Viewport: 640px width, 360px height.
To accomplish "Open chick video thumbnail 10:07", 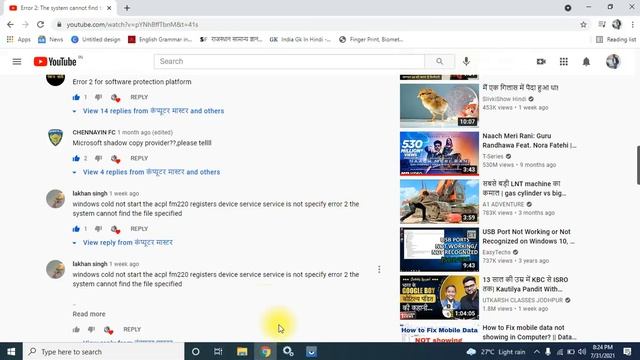I will (439, 105).
